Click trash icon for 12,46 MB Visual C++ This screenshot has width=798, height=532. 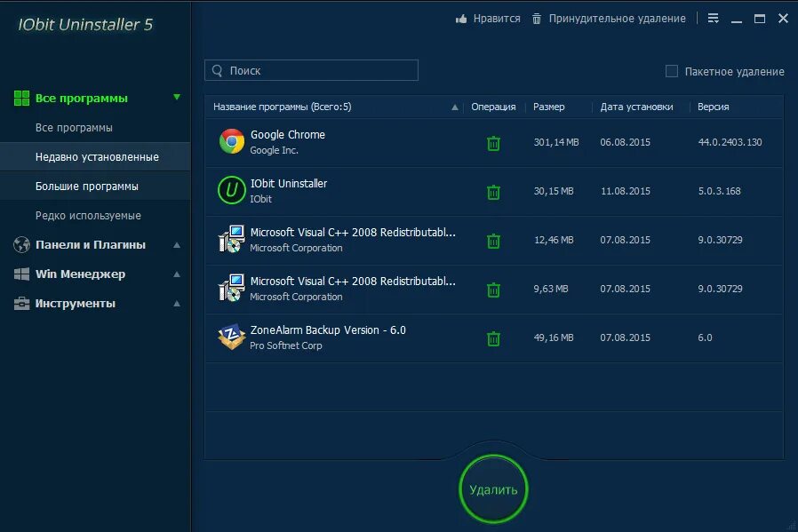493,241
